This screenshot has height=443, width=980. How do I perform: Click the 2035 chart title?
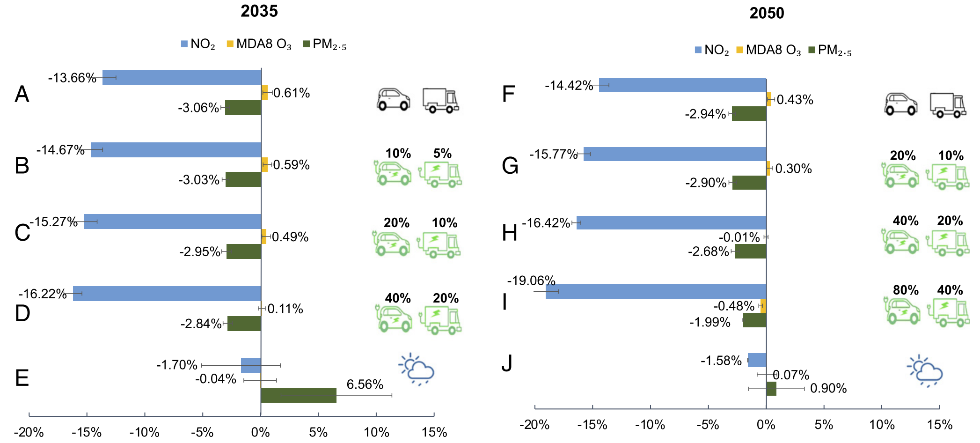[259, 11]
